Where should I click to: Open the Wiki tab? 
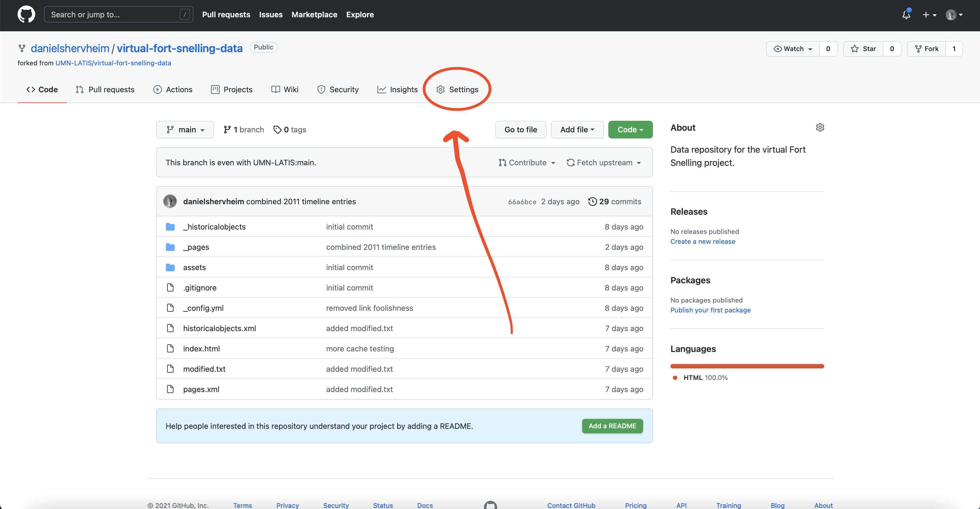[x=285, y=89]
